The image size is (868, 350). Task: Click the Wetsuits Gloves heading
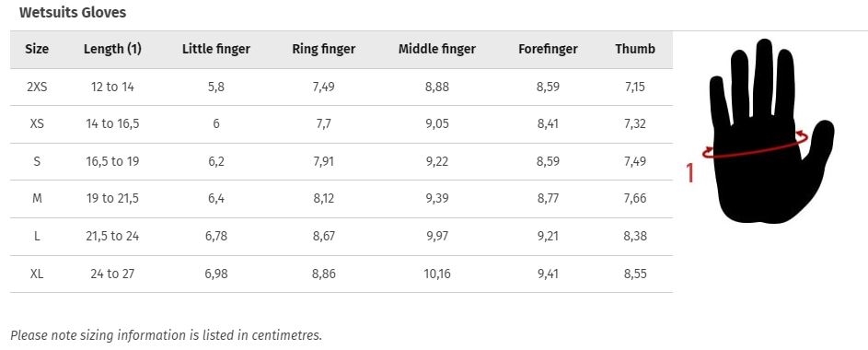pyautogui.click(x=73, y=12)
